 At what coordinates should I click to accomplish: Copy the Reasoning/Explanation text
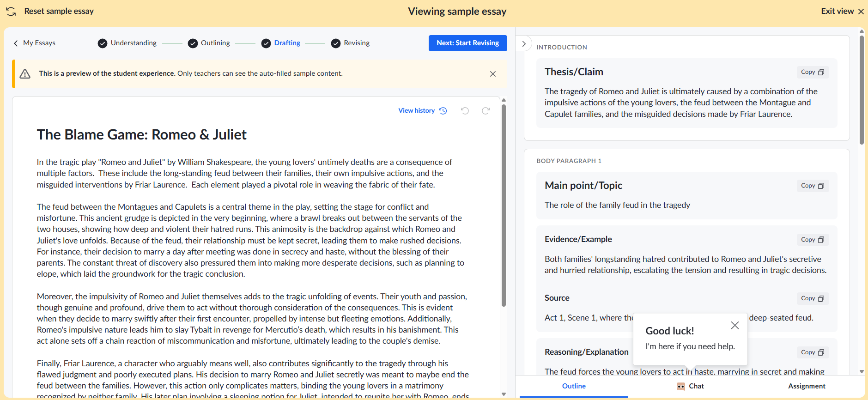[813, 352]
